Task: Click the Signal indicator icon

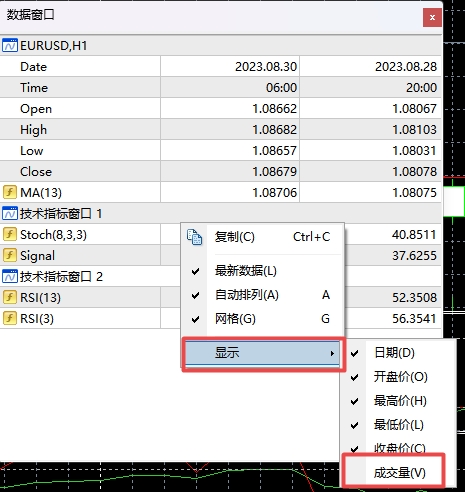Action: 10,255
